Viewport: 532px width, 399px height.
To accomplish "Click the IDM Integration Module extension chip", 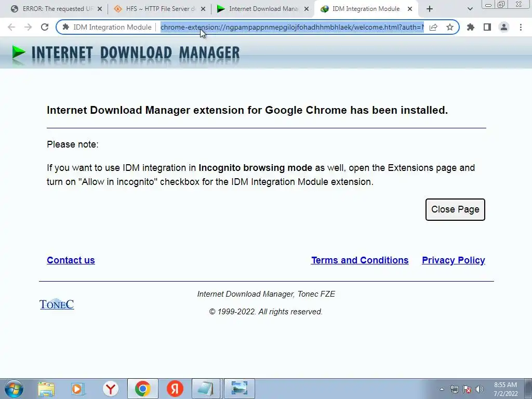I will coord(107,27).
